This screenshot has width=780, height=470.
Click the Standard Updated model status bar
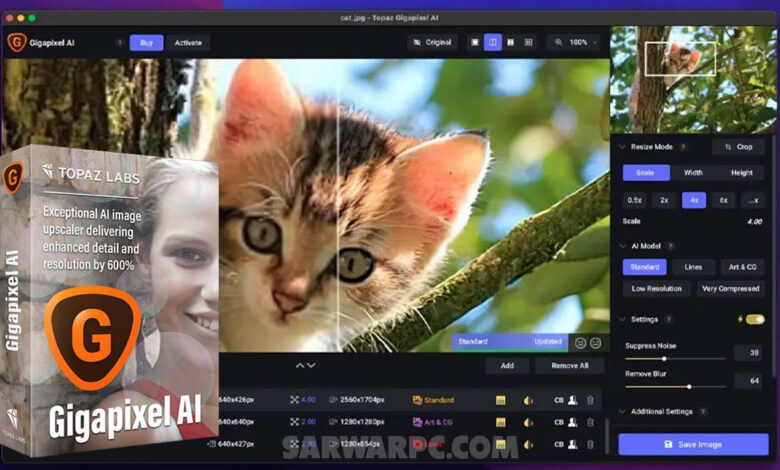click(510, 342)
